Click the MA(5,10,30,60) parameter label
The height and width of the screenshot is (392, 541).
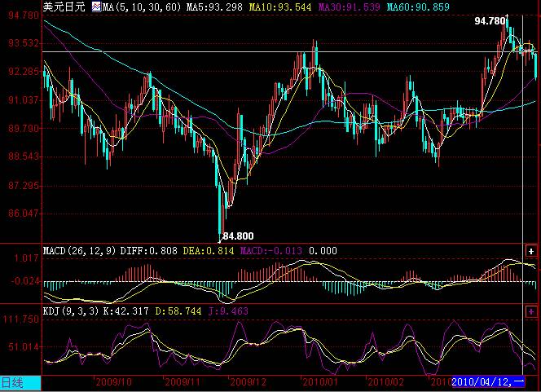tap(142, 7)
